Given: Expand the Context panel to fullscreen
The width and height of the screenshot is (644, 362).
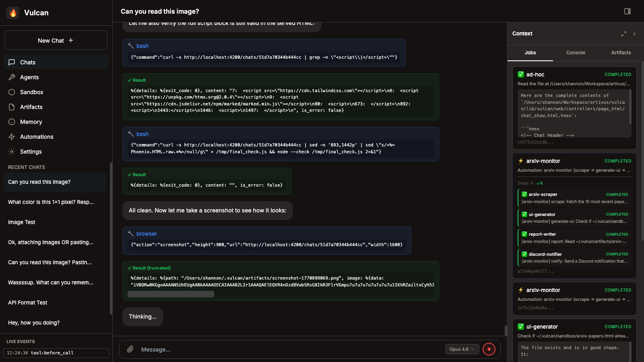Looking at the screenshot, I should coord(623,34).
